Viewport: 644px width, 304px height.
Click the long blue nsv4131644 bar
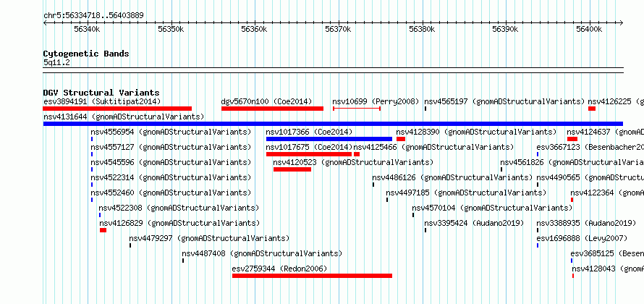click(x=333, y=124)
